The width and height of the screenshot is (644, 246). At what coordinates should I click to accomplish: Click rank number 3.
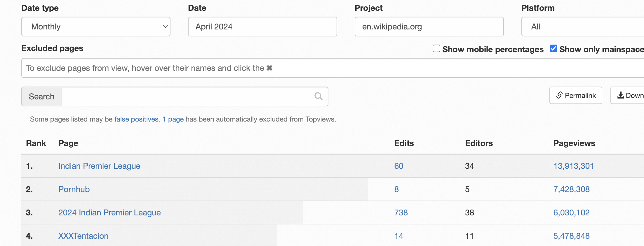click(29, 212)
